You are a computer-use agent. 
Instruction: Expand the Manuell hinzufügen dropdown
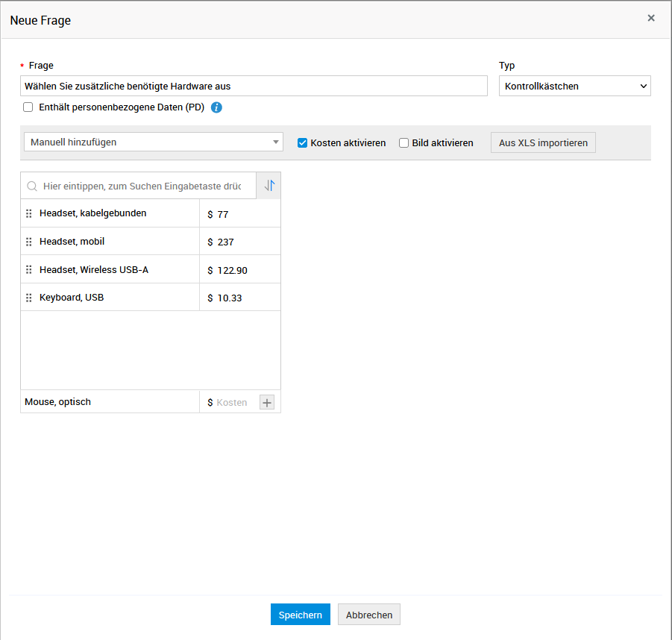tap(154, 142)
